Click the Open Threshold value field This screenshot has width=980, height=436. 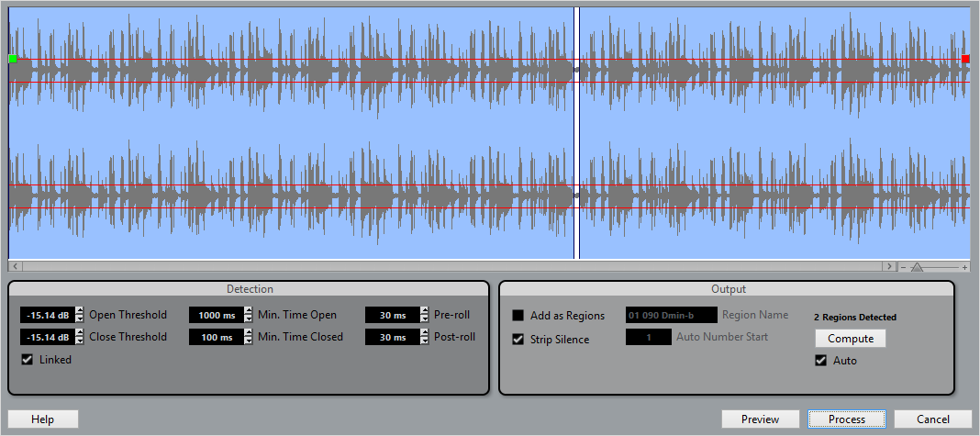coord(48,315)
